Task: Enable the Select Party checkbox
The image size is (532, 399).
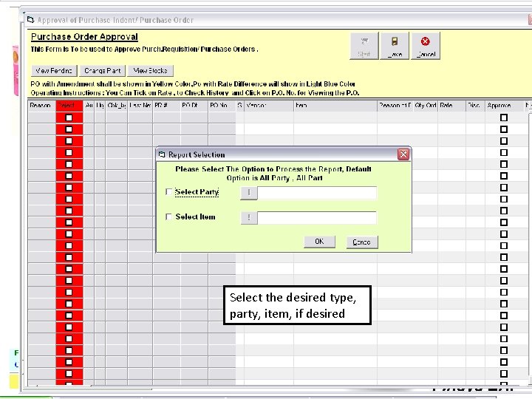Action: [x=168, y=192]
